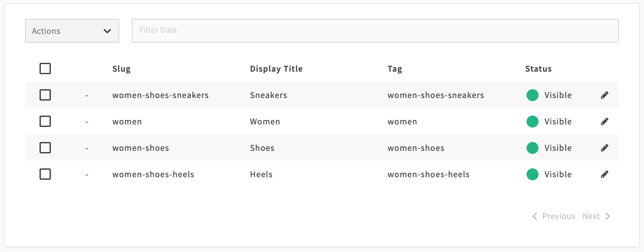Click pencil icon for women row
Screen dimensions: 644x252
click(604, 122)
